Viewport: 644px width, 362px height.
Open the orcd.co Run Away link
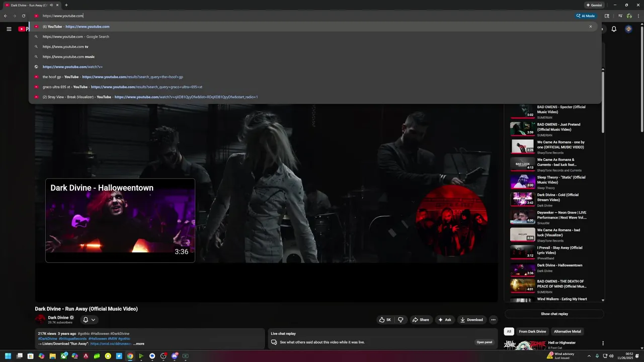coord(111,344)
